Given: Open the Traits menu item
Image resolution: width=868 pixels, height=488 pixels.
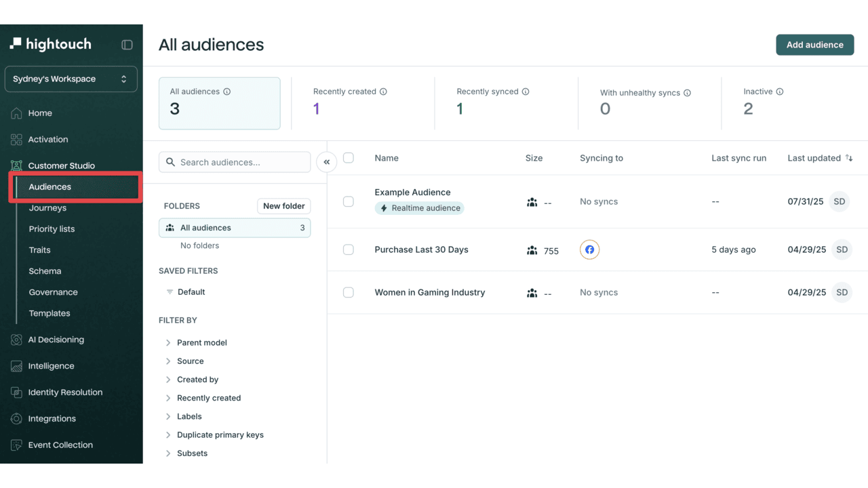Looking at the screenshot, I should (x=39, y=250).
